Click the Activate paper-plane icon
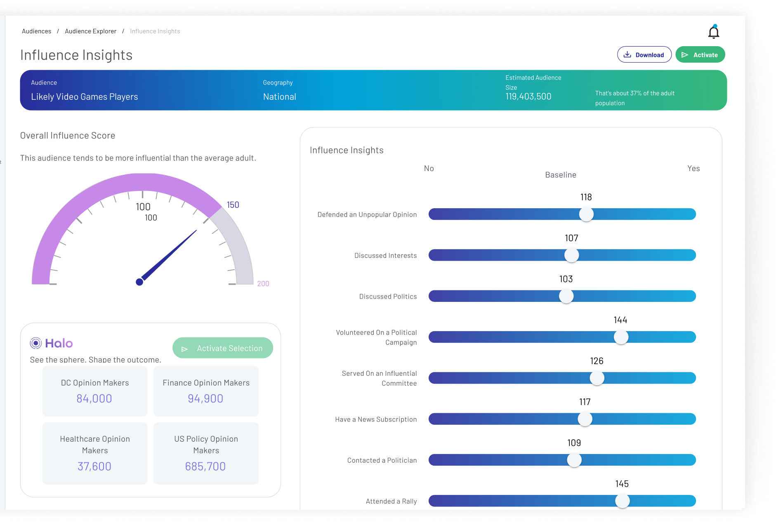The height and width of the screenshot is (532, 783). pos(685,55)
